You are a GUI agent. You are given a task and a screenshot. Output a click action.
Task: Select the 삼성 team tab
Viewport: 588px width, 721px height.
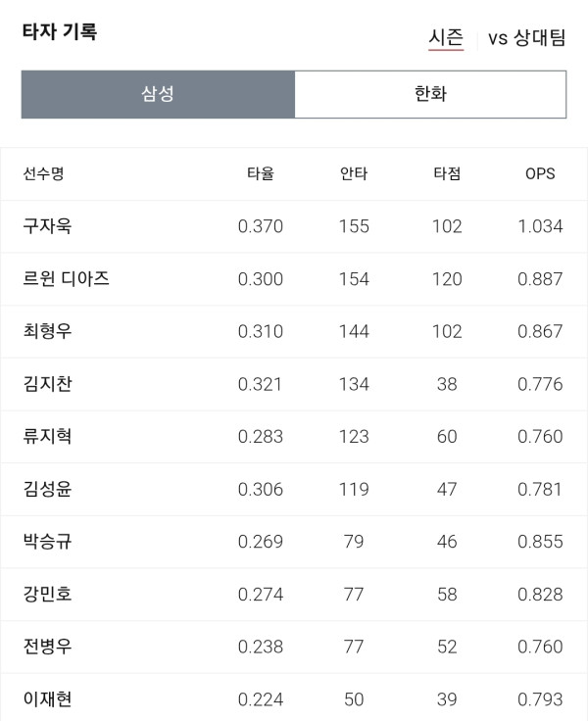click(x=158, y=94)
